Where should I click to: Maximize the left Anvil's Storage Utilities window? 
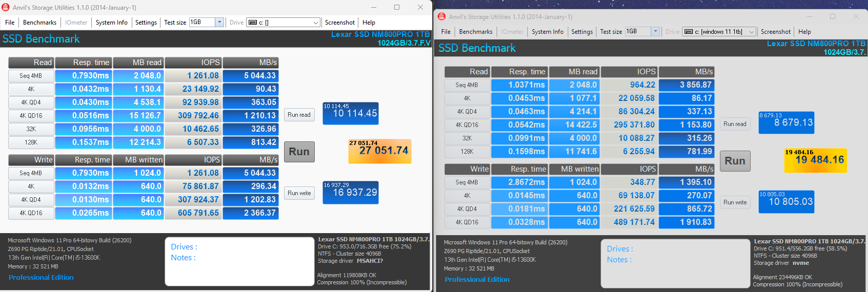pos(396,7)
